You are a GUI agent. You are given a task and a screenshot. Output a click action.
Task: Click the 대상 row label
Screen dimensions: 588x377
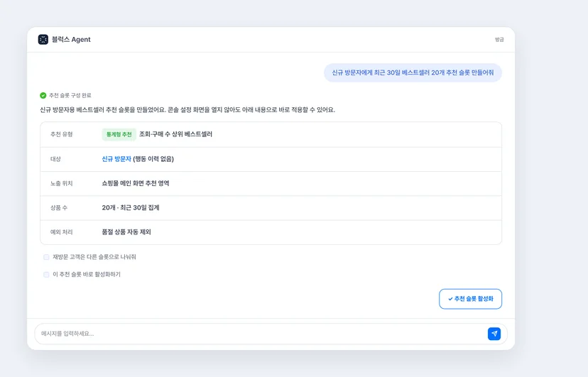(55, 159)
